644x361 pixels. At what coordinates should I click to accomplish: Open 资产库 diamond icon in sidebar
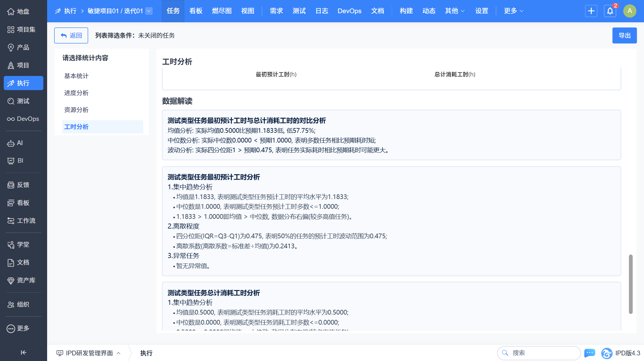(x=11, y=280)
